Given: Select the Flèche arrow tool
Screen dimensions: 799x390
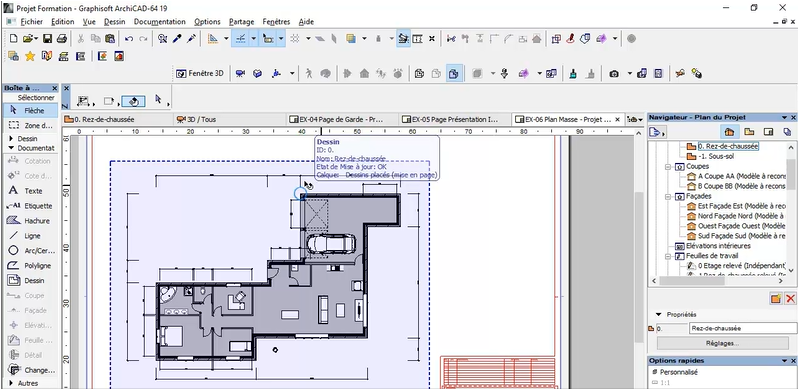Looking at the screenshot, I should click(x=31, y=110).
